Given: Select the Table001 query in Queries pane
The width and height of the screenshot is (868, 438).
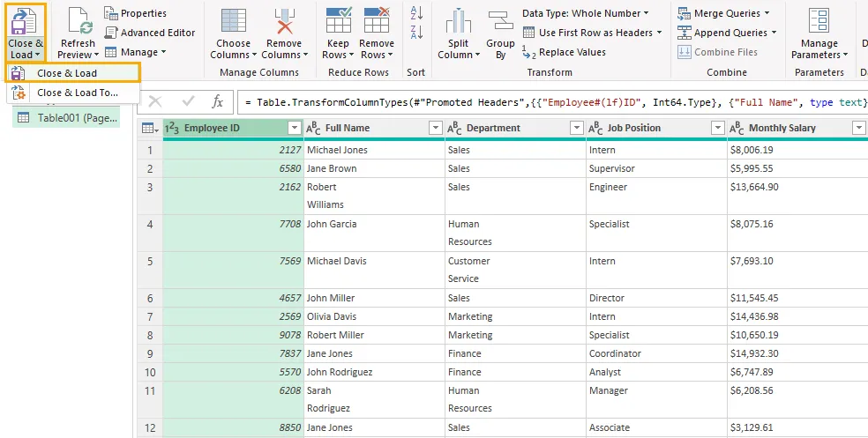Looking at the screenshot, I should click(x=66, y=118).
